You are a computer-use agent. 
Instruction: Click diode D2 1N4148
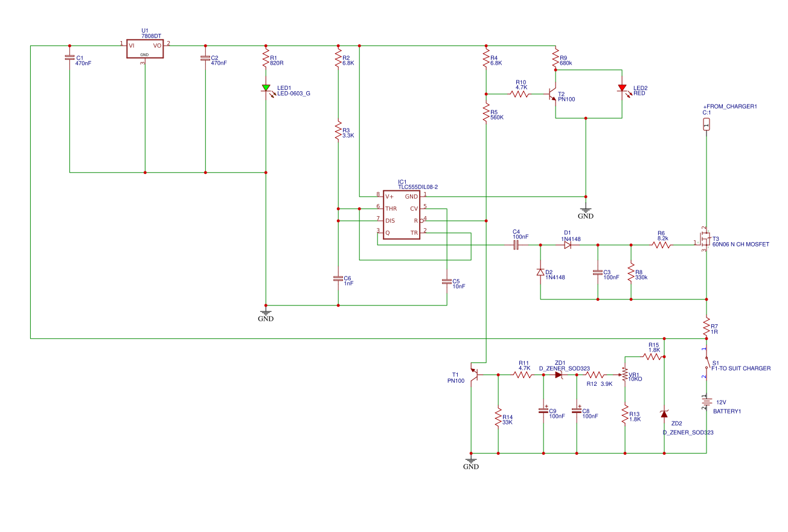tap(539, 272)
